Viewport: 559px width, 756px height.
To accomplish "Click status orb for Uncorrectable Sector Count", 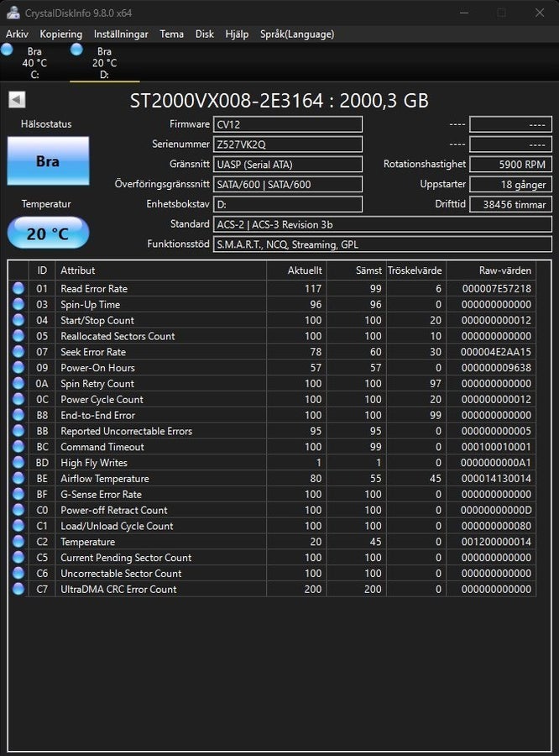I will [x=18, y=573].
